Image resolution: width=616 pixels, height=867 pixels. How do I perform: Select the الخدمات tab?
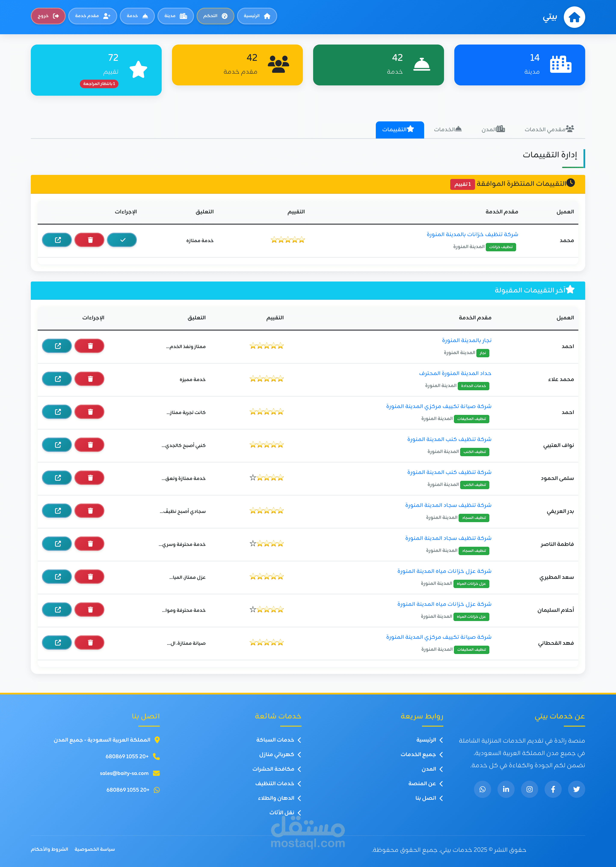[448, 130]
